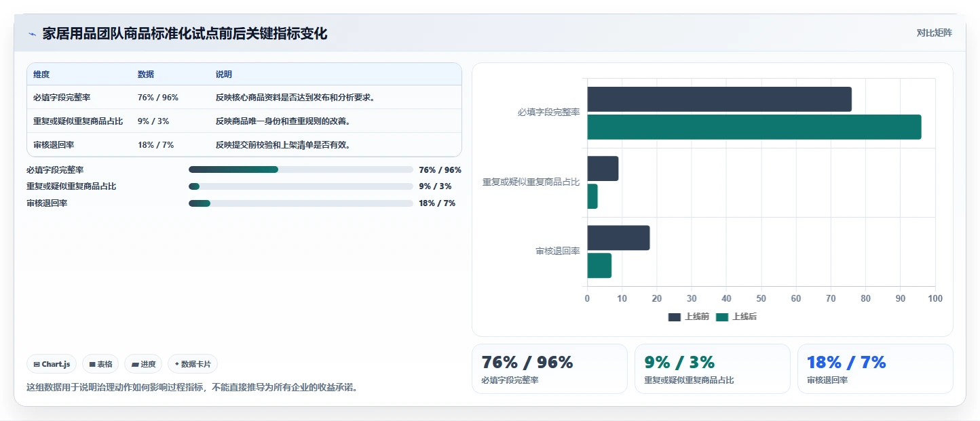The width and height of the screenshot is (980, 421).
Task: Click the green 上线后 bar for 必填字段完整率
Action: (x=754, y=127)
